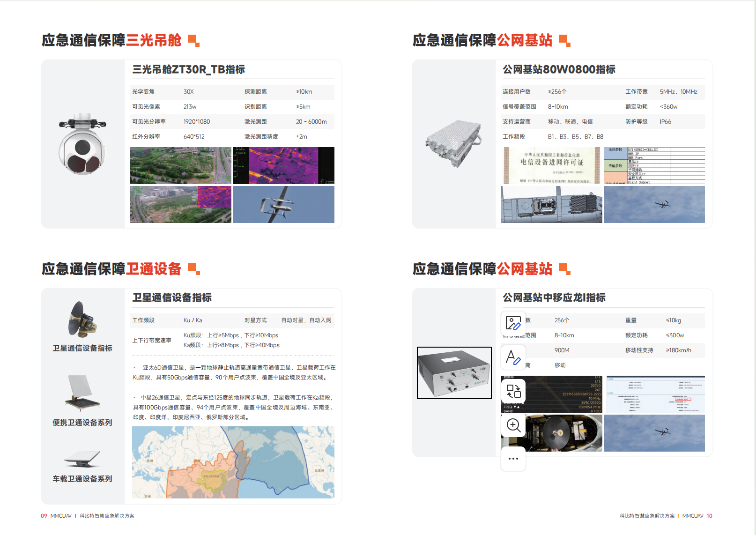Click the 亚太6D通信卫星 paragraph

pos(234,372)
